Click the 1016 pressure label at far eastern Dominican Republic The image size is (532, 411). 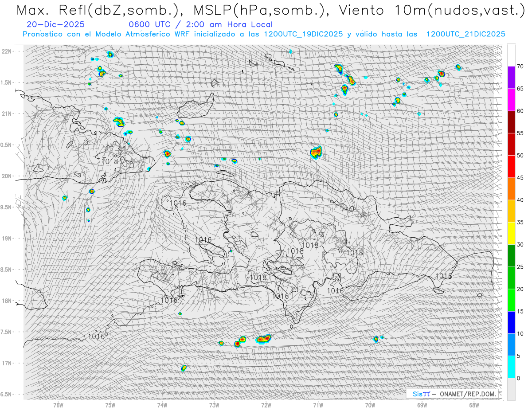click(443, 276)
